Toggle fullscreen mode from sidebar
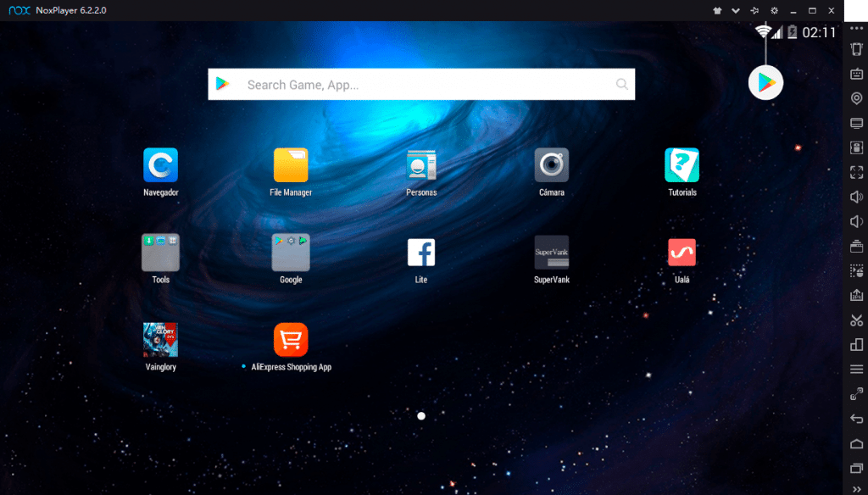This screenshot has width=868, height=495. pos(856,172)
